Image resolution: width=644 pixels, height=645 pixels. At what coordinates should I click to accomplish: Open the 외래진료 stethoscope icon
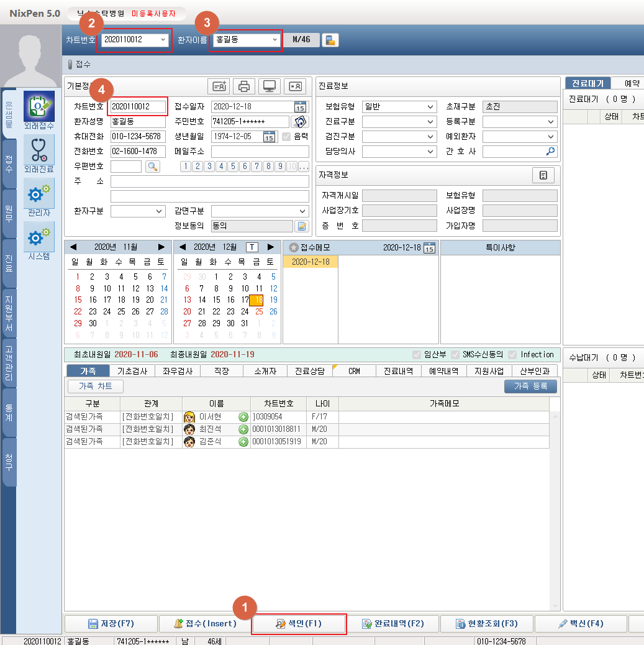(39, 150)
